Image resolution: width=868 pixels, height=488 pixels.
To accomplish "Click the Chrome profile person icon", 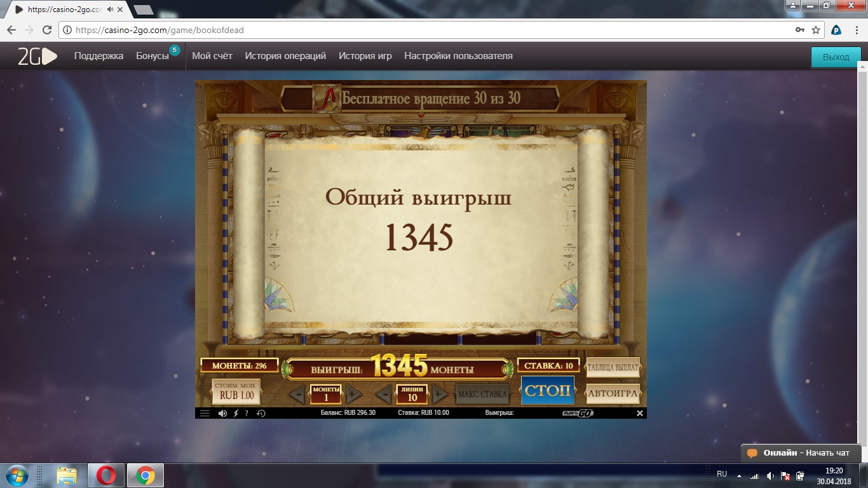I will pos(794,6).
